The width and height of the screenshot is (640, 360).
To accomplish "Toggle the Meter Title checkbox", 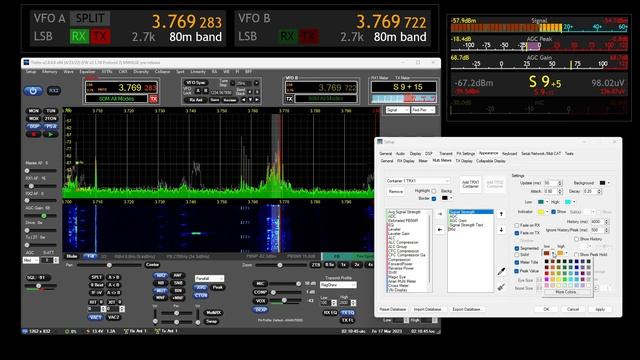I will [517, 262].
